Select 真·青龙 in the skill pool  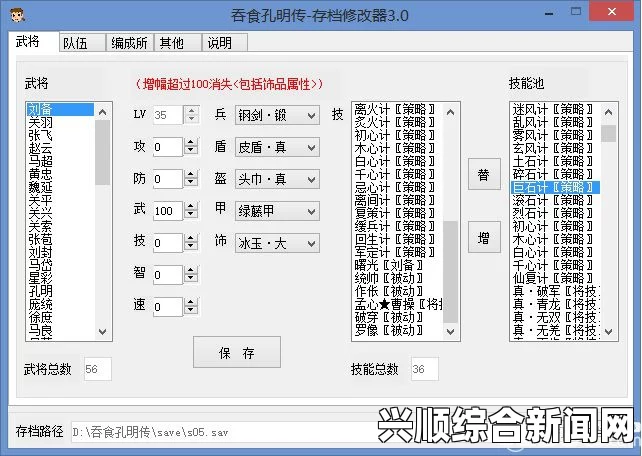click(556, 305)
